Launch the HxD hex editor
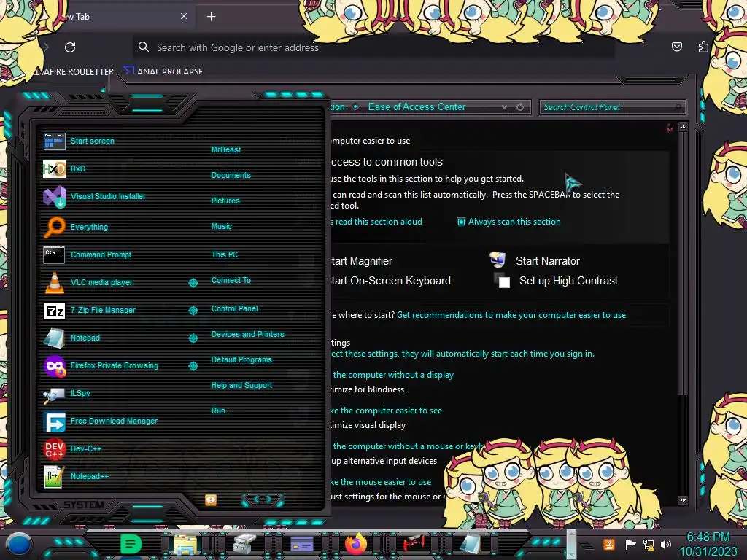This screenshot has width=747, height=560. tap(64, 168)
